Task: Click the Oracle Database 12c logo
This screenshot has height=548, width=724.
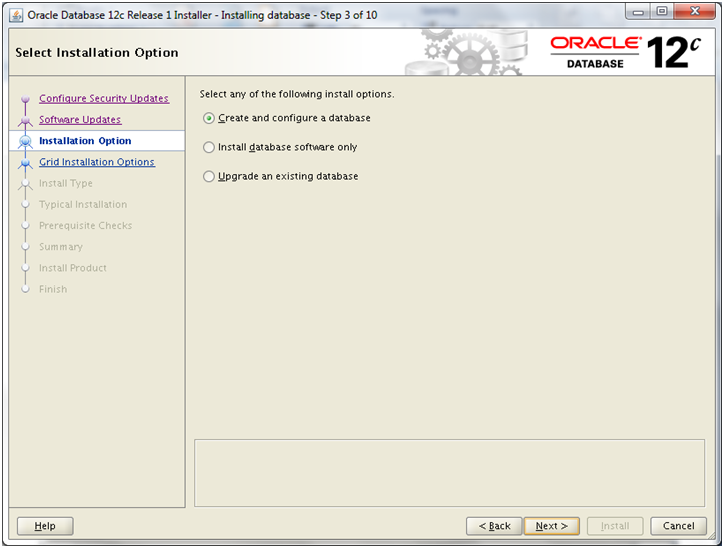Action: 626,52
